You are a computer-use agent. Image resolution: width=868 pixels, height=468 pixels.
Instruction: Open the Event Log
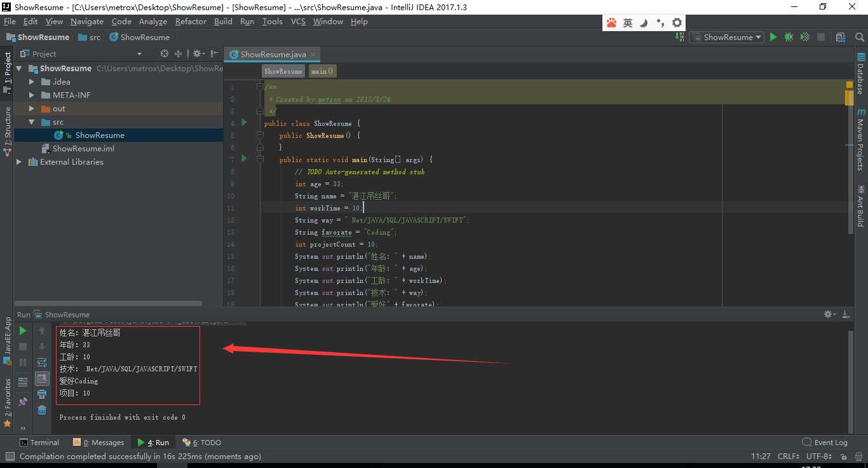pos(825,443)
